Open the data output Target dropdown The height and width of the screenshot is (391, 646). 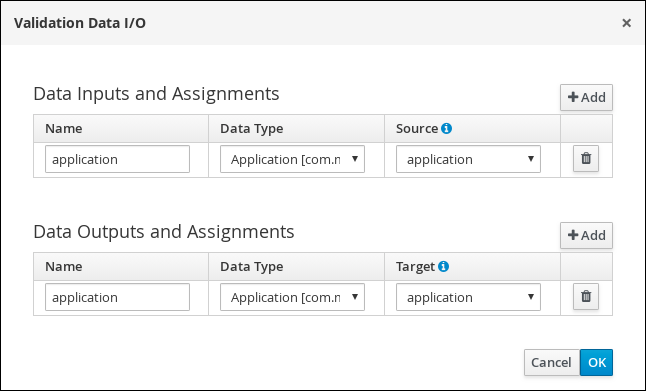click(468, 297)
